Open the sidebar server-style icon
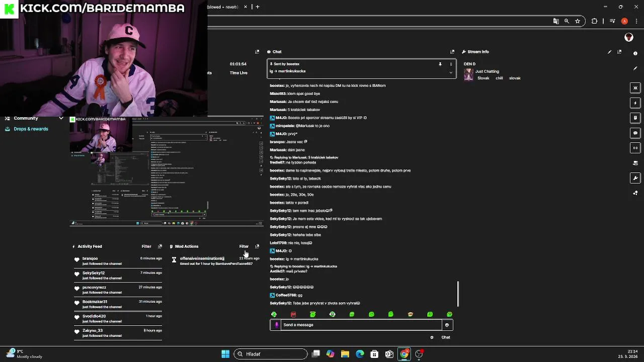Image resolution: width=644 pixels, height=362 pixels. click(635, 163)
